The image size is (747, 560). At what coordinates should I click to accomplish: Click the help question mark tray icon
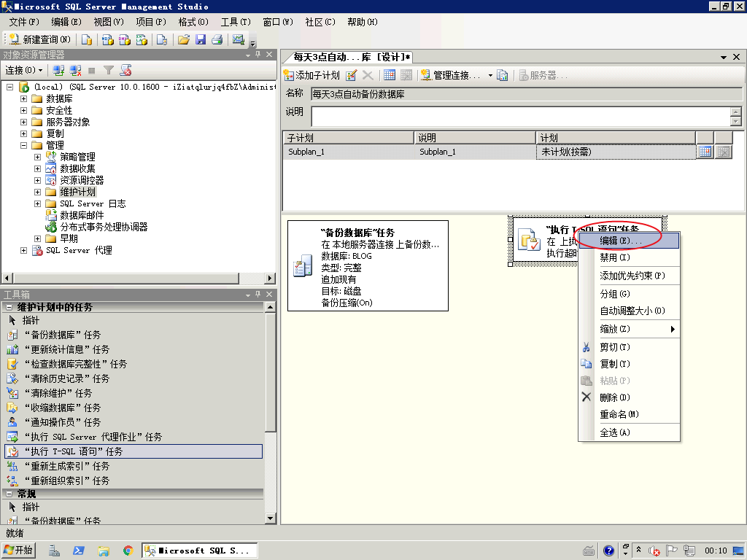coord(608,551)
